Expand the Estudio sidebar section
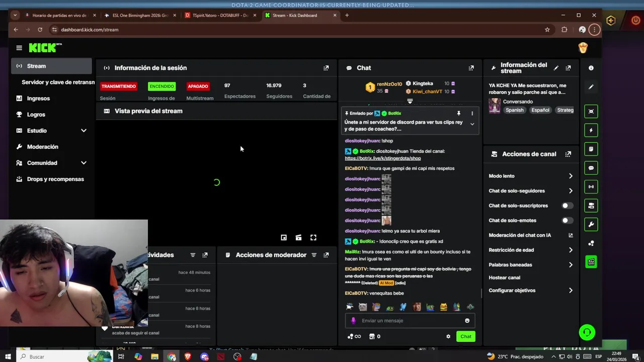This screenshot has height=362, width=644. click(x=84, y=131)
